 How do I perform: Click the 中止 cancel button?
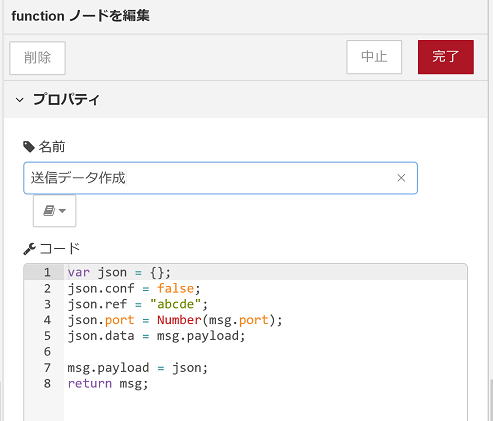374,57
